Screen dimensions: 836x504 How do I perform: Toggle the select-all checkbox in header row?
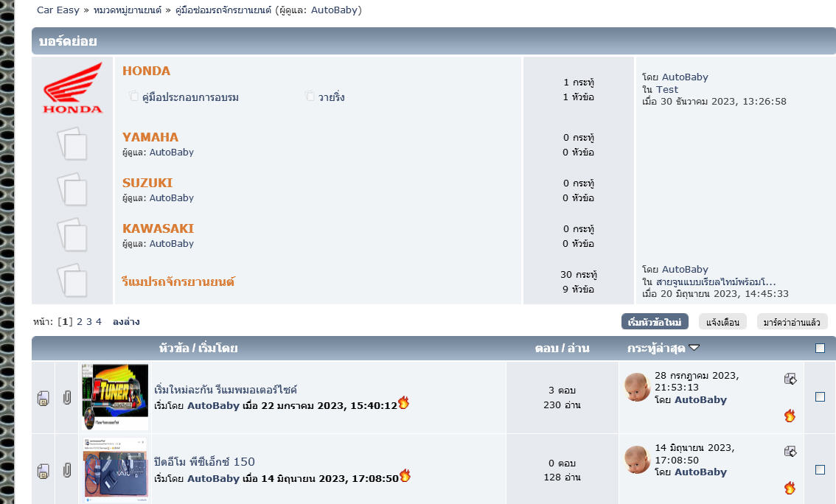pyautogui.click(x=820, y=349)
